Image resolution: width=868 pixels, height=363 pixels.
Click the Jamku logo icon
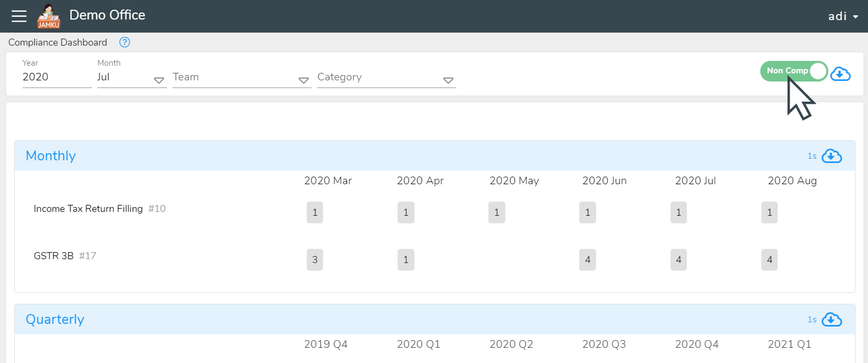click(x=48, y=16)
